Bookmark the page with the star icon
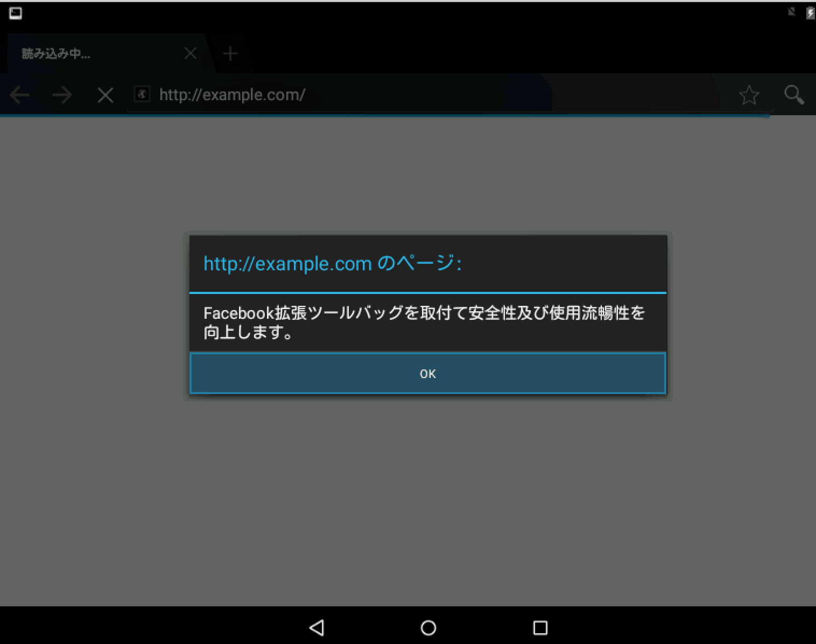 749,95
